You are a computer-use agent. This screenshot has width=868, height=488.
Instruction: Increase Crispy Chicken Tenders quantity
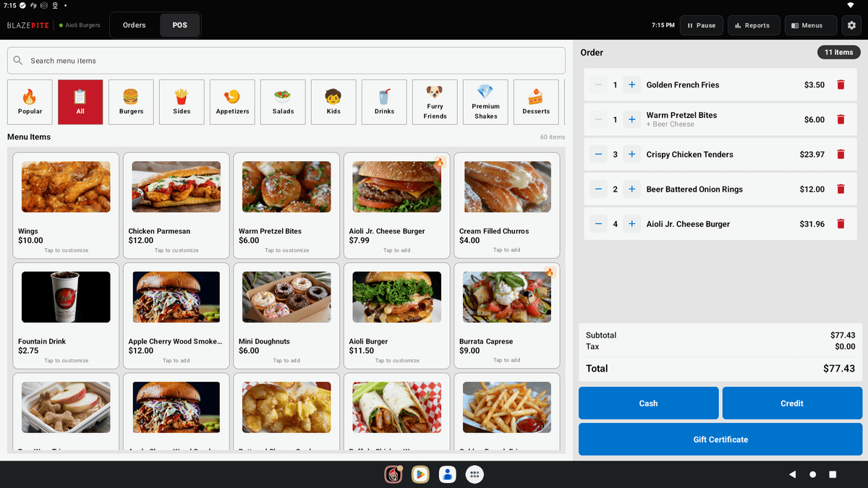pos(631,154)
